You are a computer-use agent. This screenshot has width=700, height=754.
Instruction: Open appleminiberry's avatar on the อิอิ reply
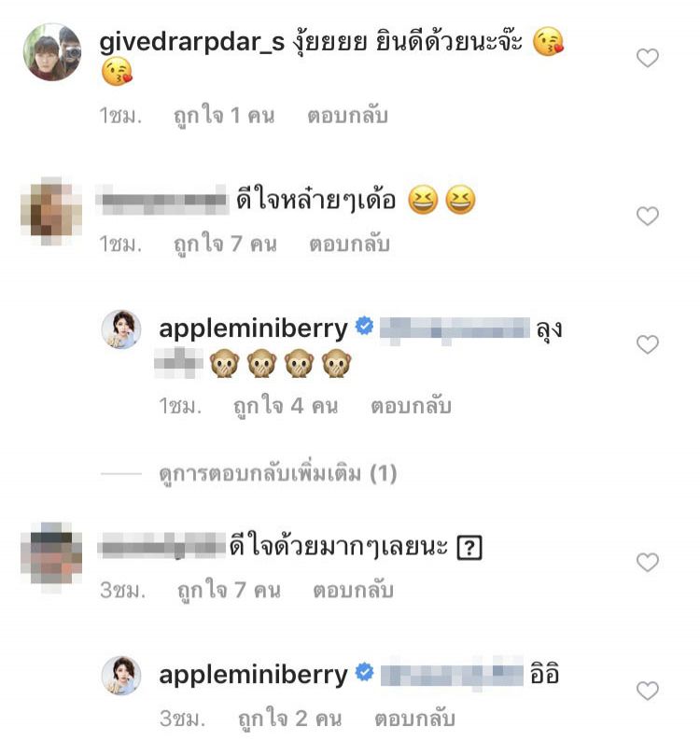coord(121,675)
